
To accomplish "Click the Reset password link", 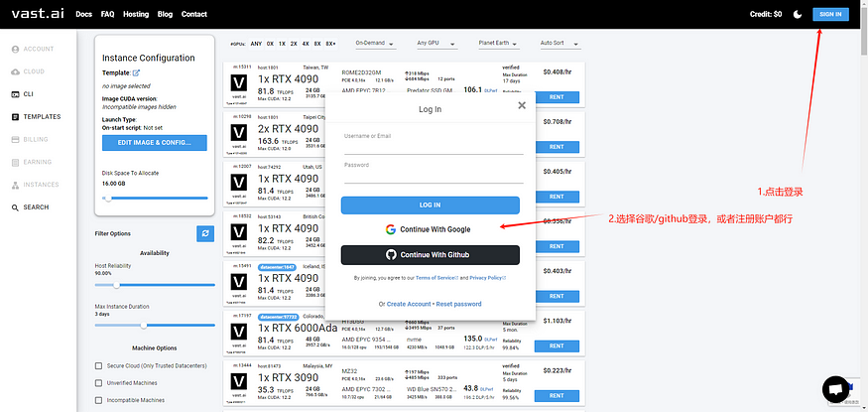I will tap(458, 304).
